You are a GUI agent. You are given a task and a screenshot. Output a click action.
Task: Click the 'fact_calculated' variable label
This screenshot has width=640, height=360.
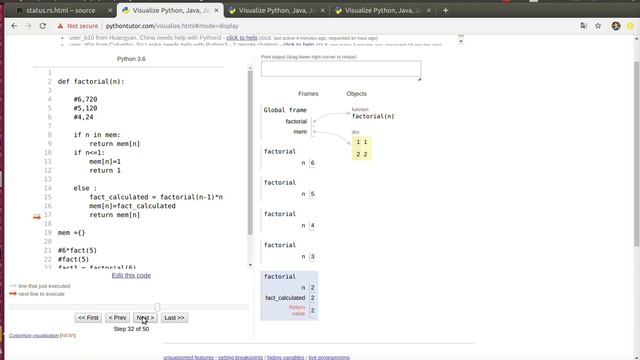285,298
